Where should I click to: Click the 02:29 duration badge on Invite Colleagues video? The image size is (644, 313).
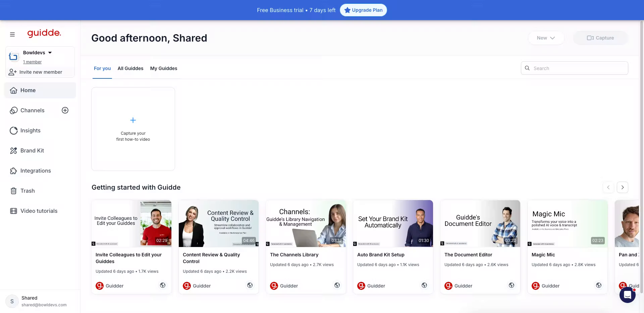162,240
